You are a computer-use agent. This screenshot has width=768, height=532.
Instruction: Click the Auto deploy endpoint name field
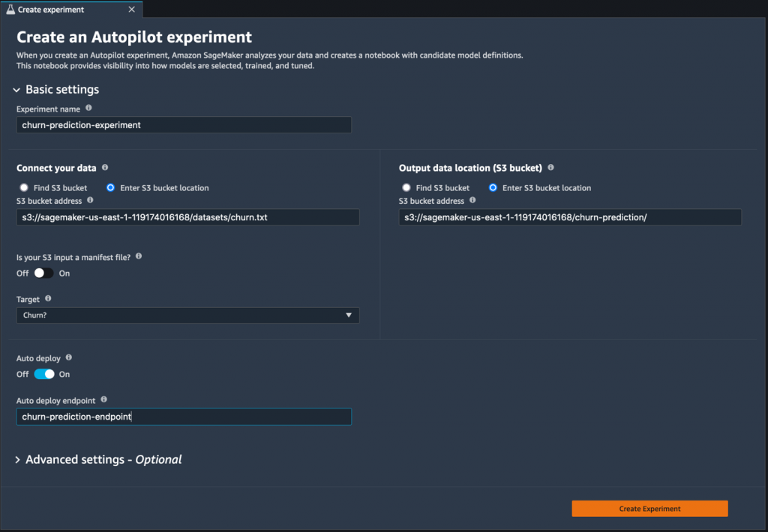184,417
